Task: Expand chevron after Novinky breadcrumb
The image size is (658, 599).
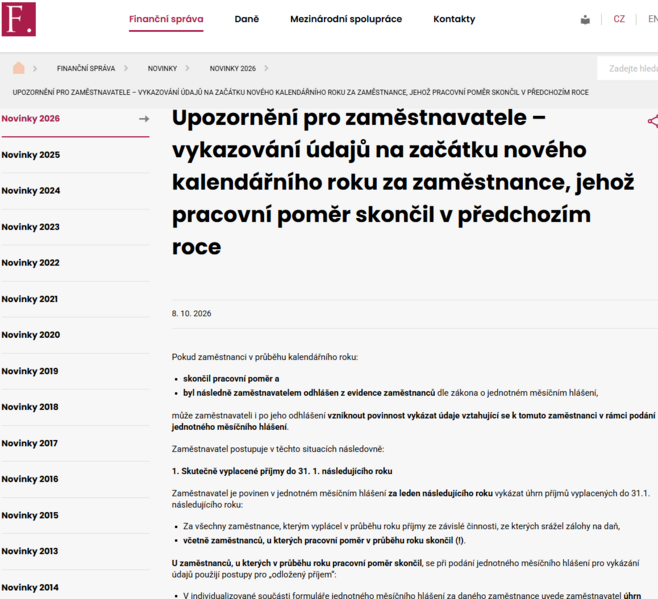Action: [x=187, y=68]
